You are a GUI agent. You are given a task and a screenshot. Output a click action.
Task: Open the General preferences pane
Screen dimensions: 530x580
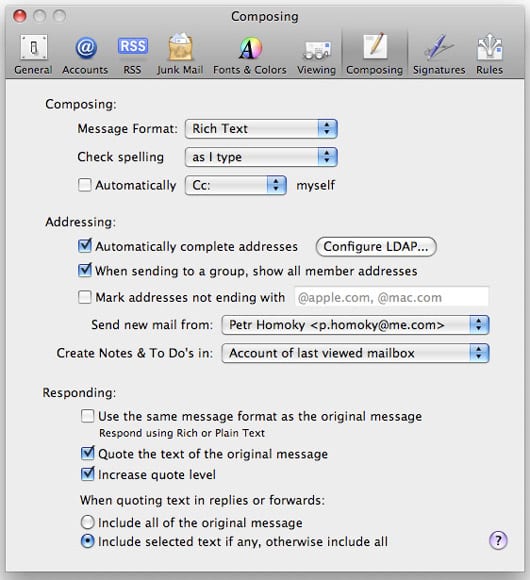point(33,54)
